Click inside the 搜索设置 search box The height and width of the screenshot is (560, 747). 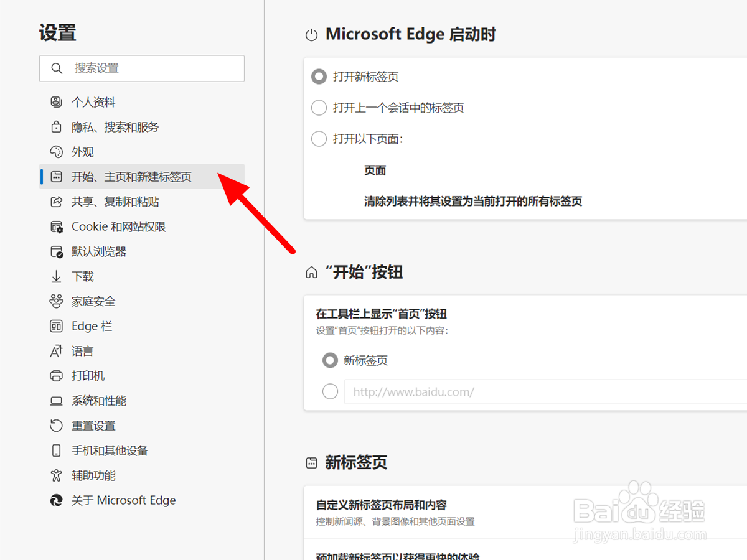coord(142,68)
